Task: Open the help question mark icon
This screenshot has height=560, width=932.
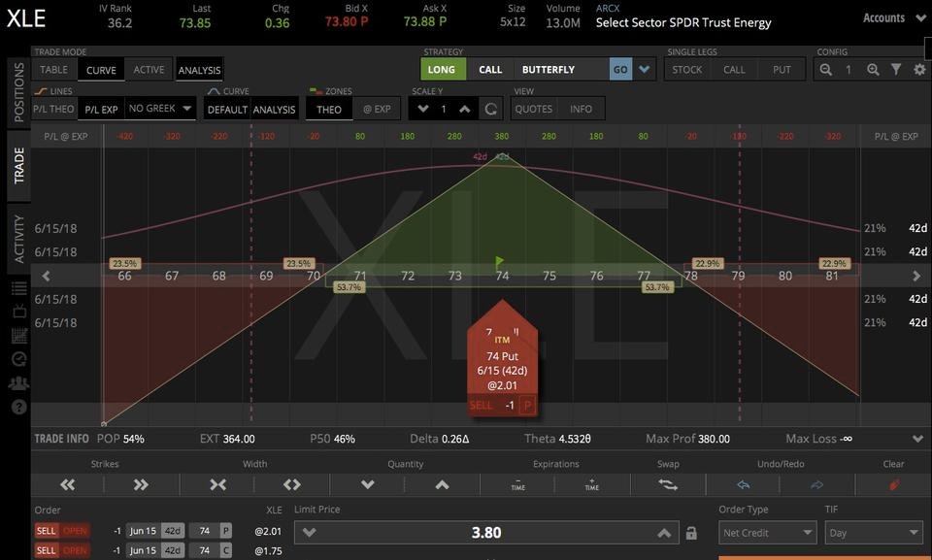Action: [18, 408]
